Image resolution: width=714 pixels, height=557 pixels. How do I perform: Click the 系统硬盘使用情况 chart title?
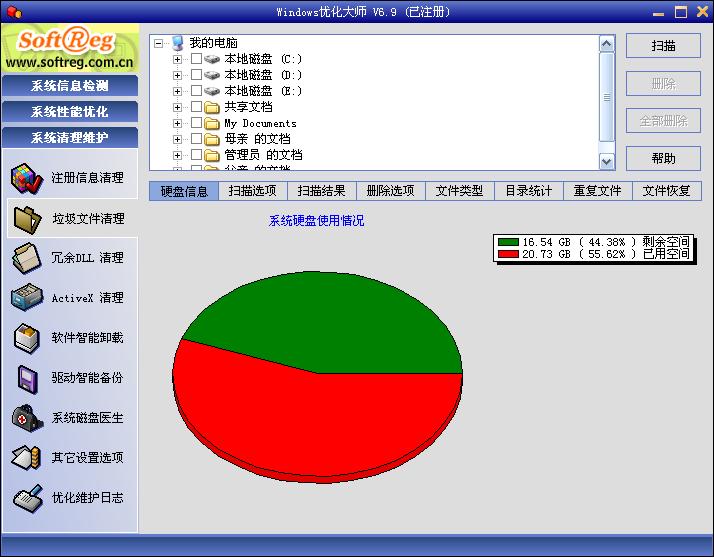click(316, 221)
